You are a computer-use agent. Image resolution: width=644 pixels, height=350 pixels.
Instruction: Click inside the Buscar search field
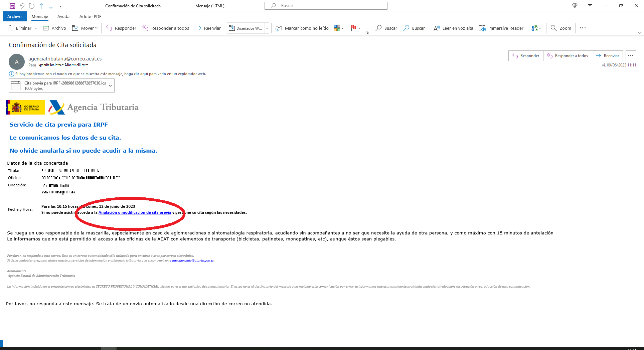326,6
